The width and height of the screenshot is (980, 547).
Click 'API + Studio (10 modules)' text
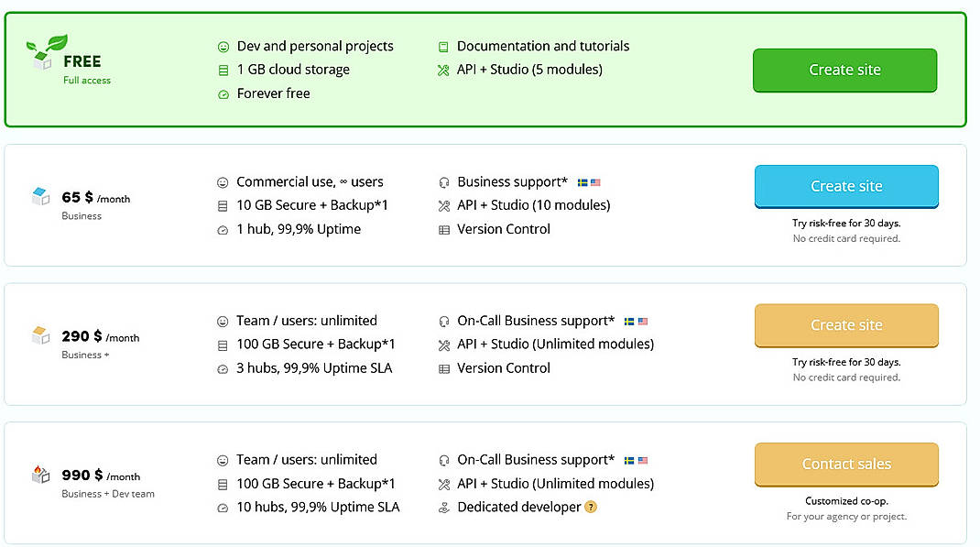pyautogui.click(x=534, y=205)
